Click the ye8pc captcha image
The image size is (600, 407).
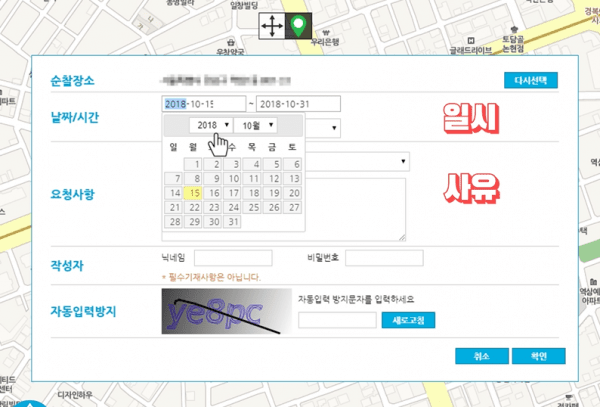pyautogui.click(x=227, y=311)
